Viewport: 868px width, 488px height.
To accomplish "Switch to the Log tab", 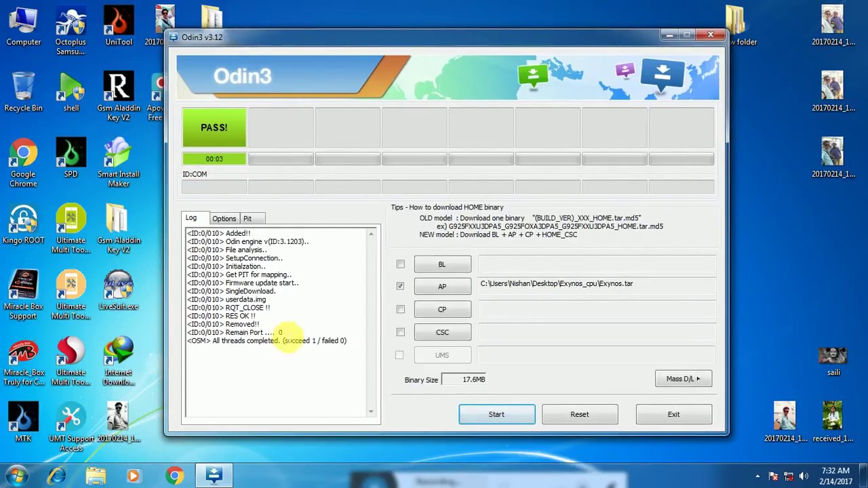I will point(191,218).
